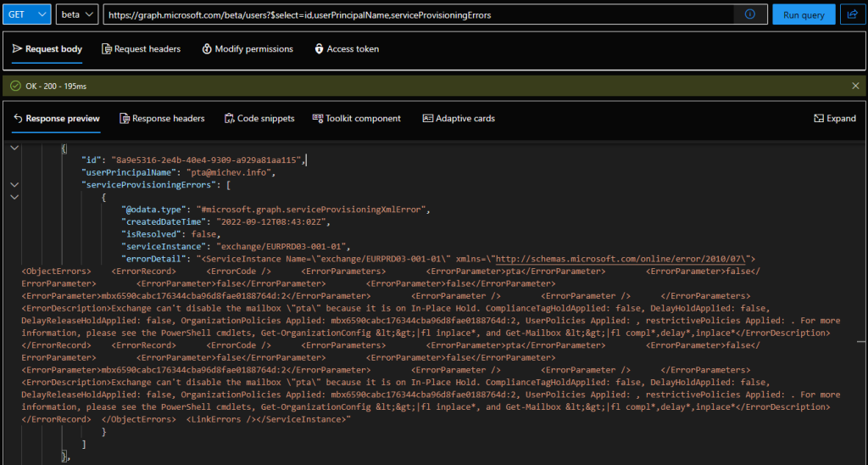Click the green success check icon
The width and height of the screenshot is (868, 465).
point(15,86)
